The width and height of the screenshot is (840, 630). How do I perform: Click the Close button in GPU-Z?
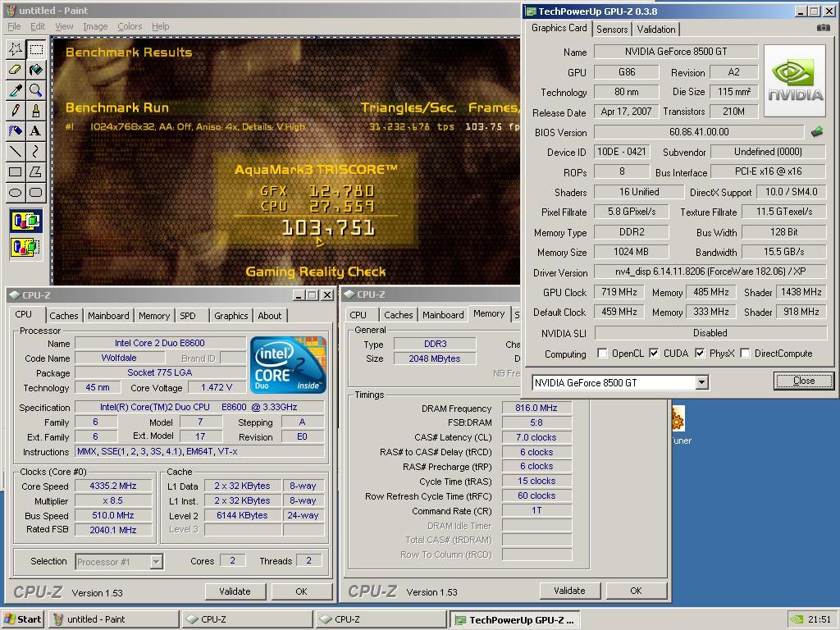(x=804, y=381)
